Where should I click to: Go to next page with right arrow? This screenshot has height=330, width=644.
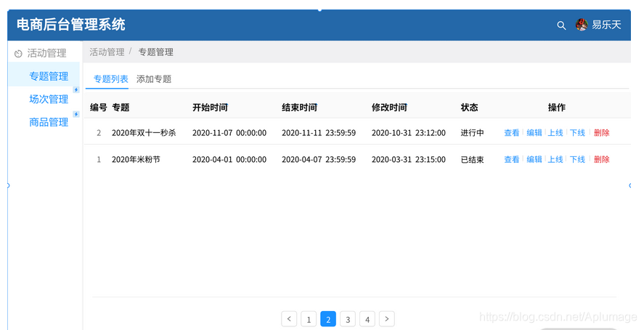coord(387,319)
